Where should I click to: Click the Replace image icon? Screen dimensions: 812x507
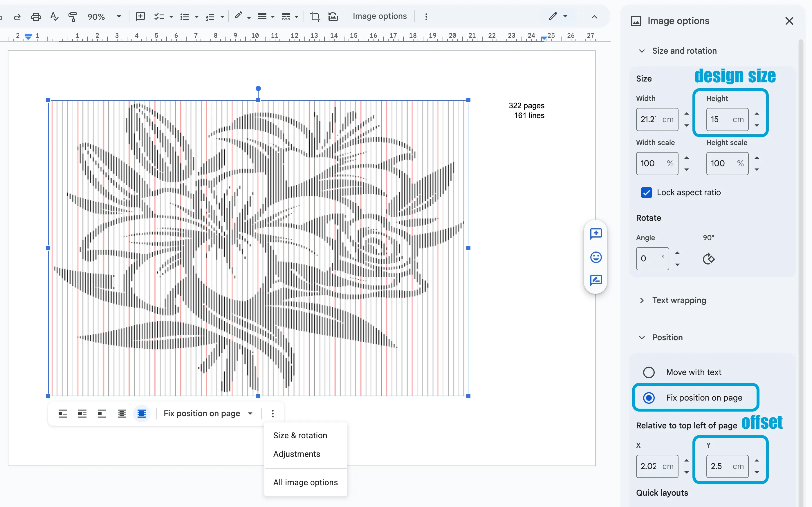(333, 17)
